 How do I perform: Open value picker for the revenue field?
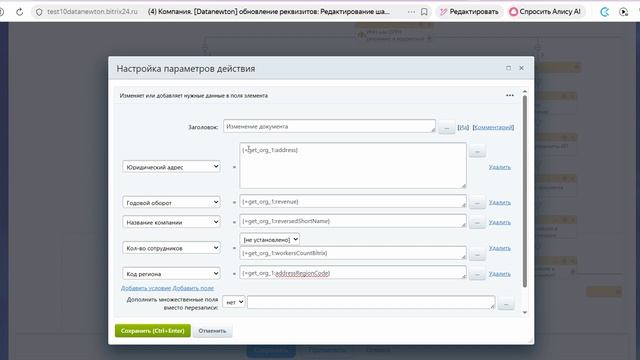477,202
